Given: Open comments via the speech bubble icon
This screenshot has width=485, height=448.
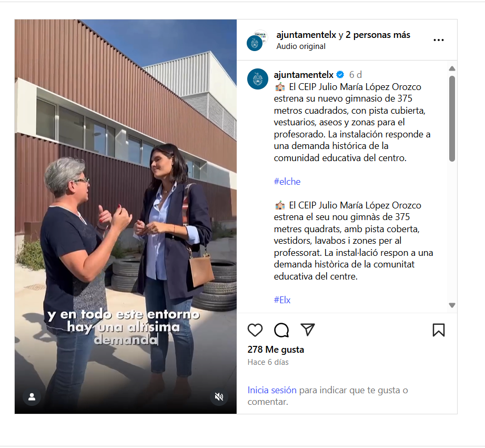Looking at the screenshot, I should click(x=281, y=330).
